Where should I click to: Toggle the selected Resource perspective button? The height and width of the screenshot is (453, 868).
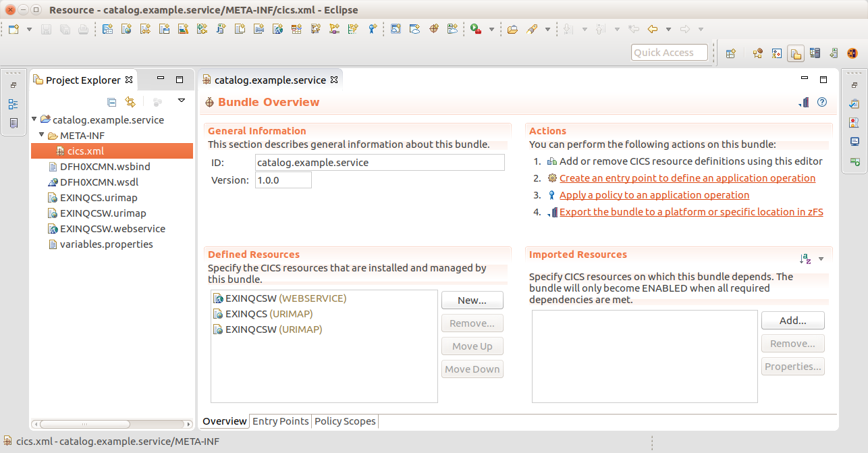(x=796, y=53)
